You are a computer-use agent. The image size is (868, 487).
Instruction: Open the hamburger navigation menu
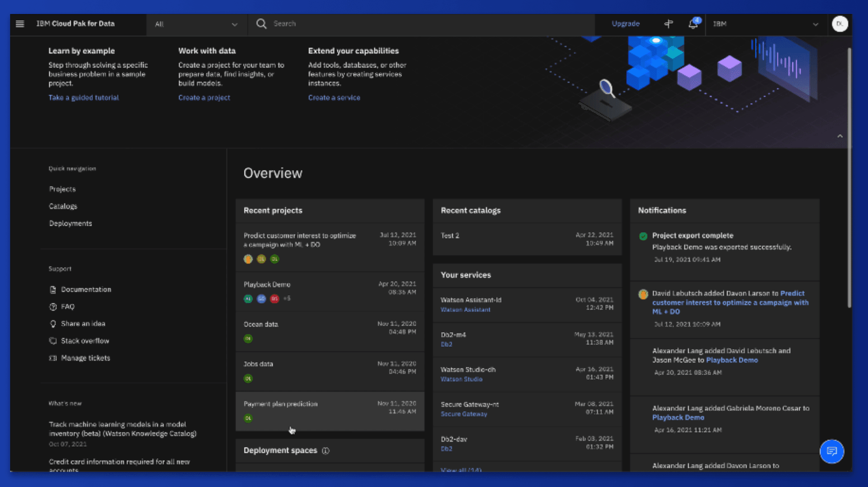pyautogui.click(x=20, y=24)
